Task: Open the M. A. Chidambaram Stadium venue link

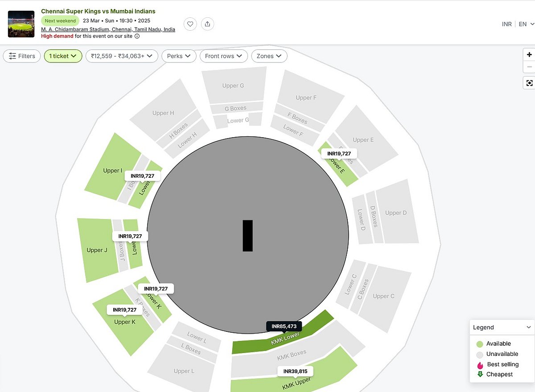Action: coord(108,29)
